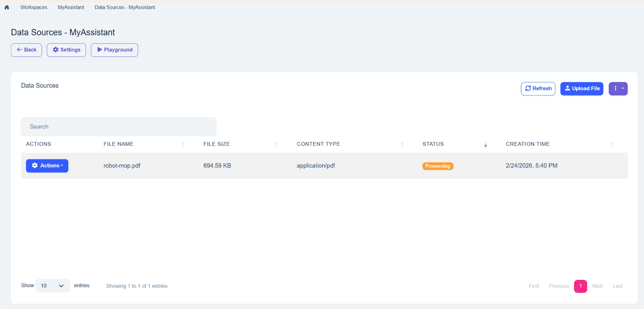Open assistant Settings

pyautogui.click(x=66, y=50)
